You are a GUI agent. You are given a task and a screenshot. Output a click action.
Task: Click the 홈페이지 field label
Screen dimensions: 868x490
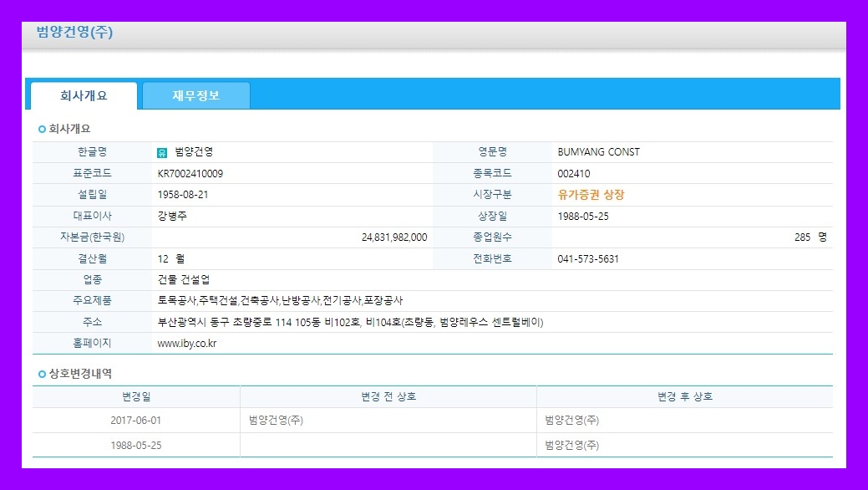tap(92, 343)
